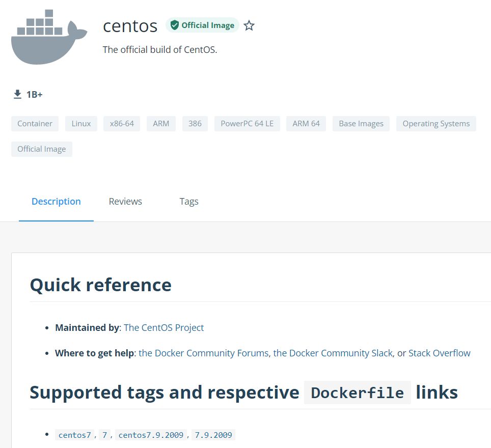This screenshot has height=448, width=491.
Task: Select the Description tab
Action: pos(56,201)
